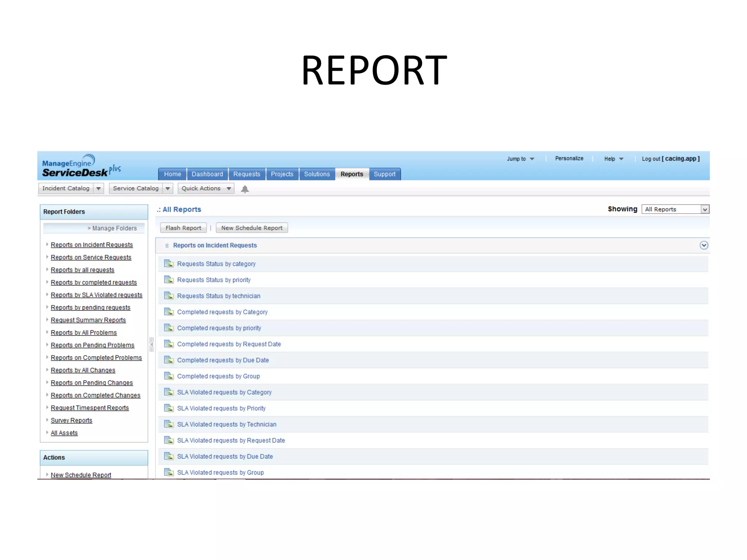Click the ManageEngine ServiceDesk Plus logo

point(81,166)
